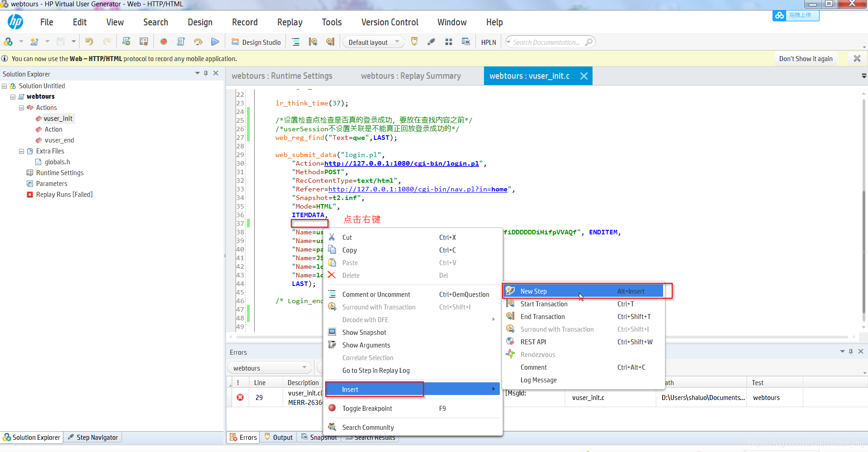Image resolution: width=868 pixels, height=452 pixels.
Task: Pin the Solution Explorer panel
Action: (206, 73)
